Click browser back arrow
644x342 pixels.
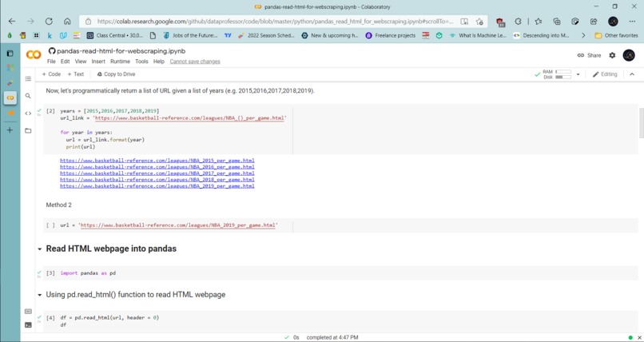[12, 22]
